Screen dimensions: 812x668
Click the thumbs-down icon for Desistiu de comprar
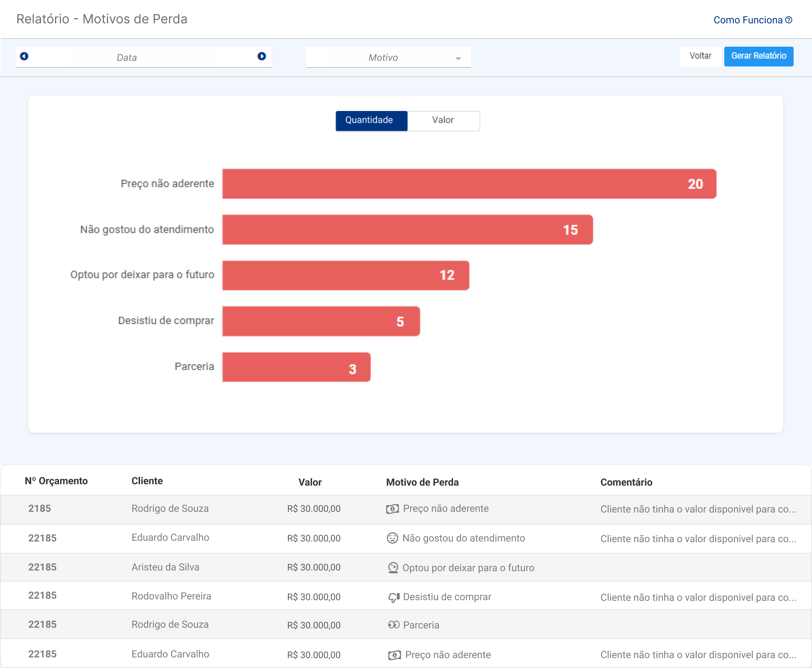(394, 597)
